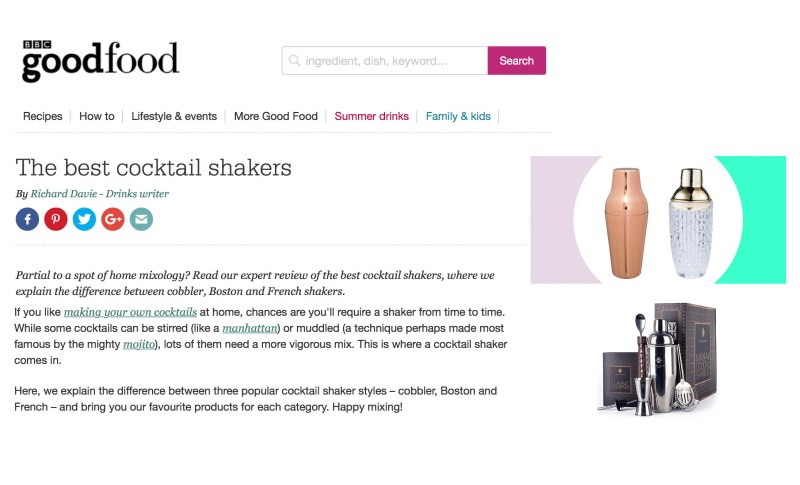
Task: Click copper and glass shakers image
Action: tap(658, 220)
